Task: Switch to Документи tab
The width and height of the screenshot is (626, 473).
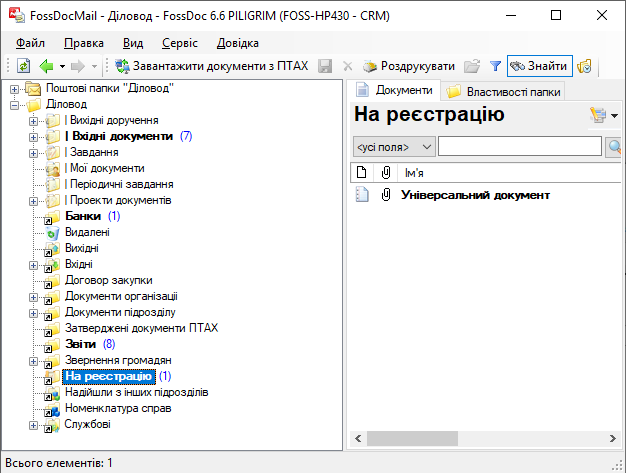Action: point(394,90)
